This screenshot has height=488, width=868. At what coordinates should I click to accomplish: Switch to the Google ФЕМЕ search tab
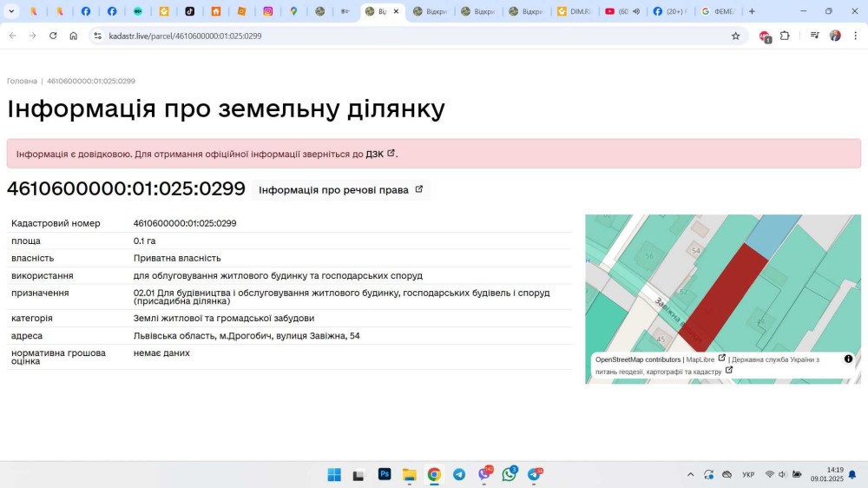[718, 11]
